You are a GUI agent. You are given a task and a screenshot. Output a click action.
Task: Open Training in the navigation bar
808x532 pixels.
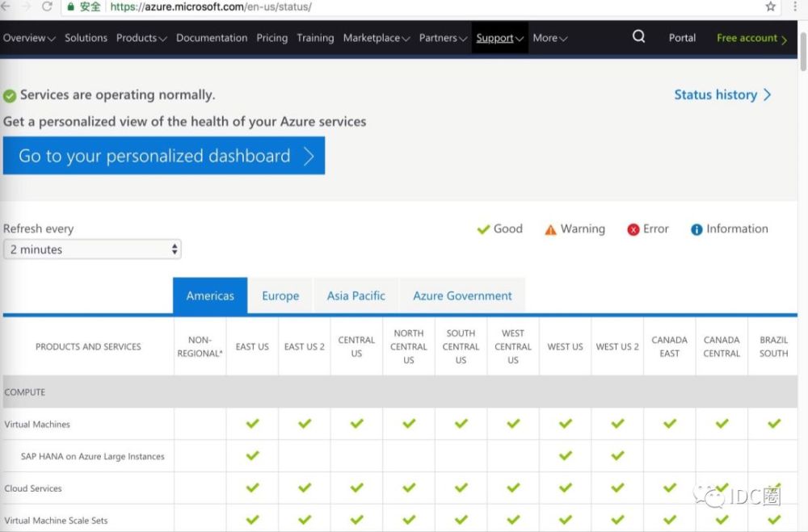pos(315,38)
